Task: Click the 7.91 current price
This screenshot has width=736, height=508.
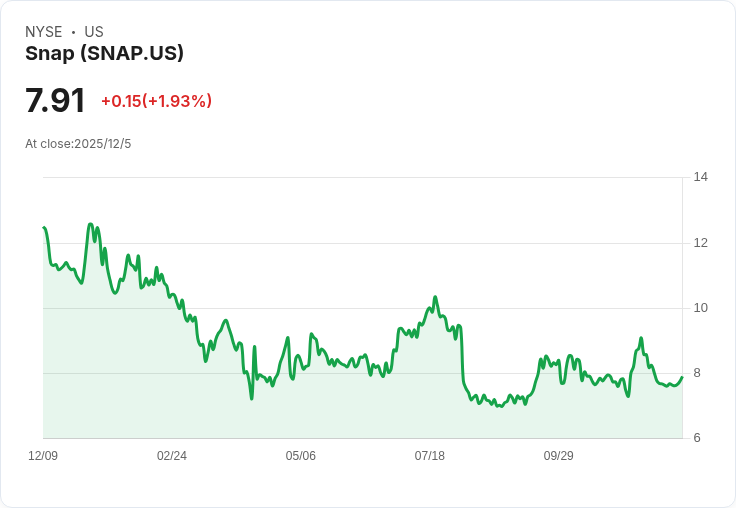Action: pyautogui.click(x=55, y=101)
